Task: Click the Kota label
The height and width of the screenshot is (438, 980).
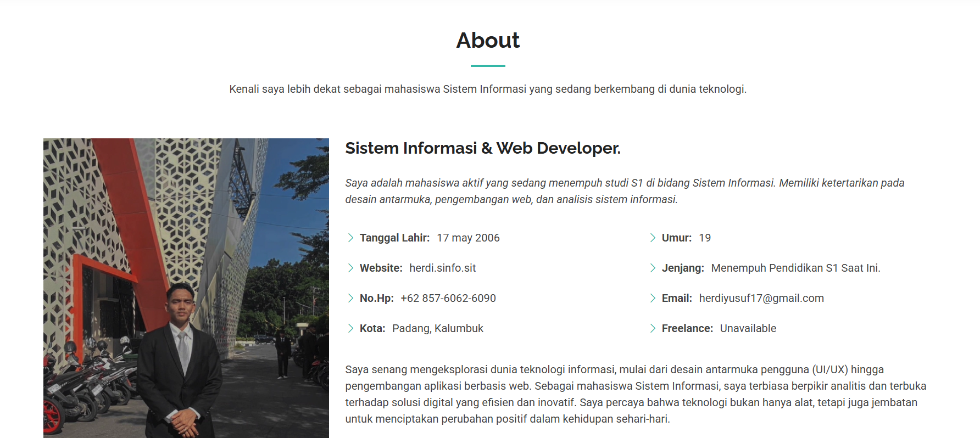Action: [x=372, y=328]
